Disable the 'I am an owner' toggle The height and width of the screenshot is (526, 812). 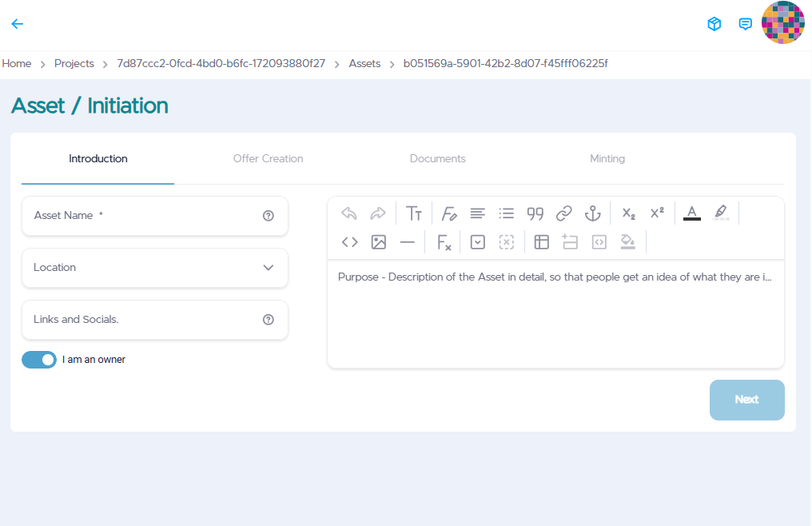[39, 359]
